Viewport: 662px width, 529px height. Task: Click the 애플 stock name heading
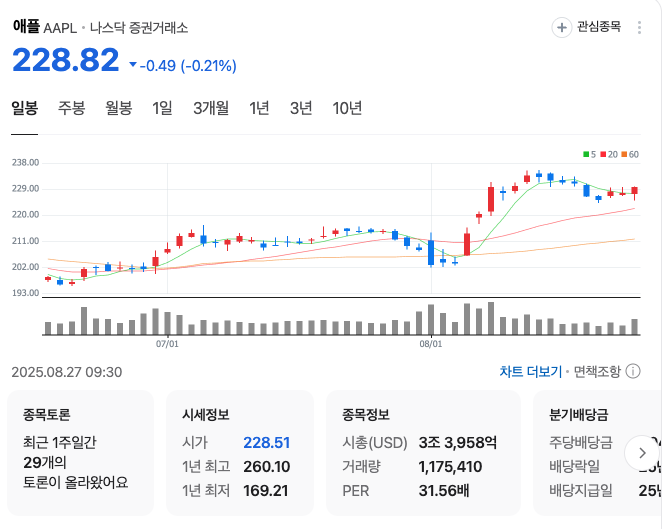click(x=26, y=27)
